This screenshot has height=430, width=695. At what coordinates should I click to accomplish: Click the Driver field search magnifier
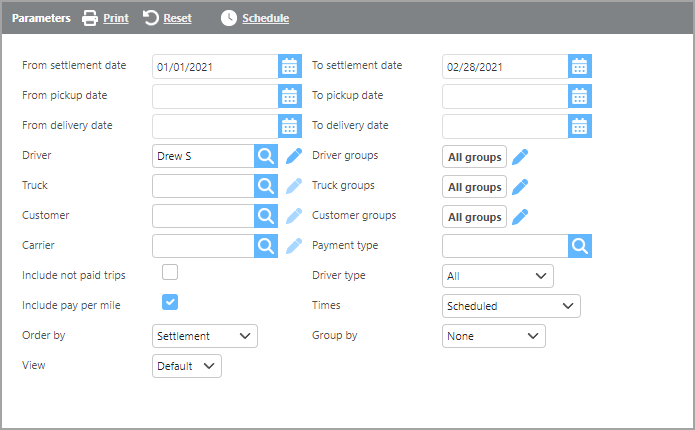[265, 156]
